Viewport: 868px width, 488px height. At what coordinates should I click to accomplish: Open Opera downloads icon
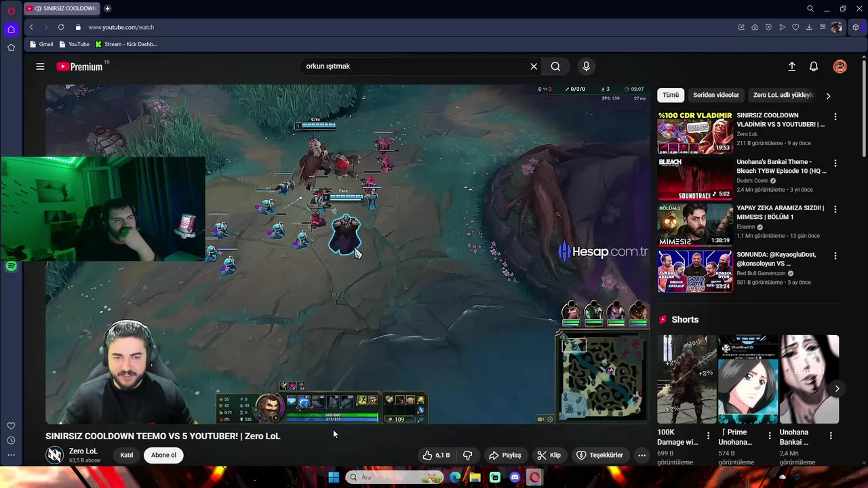809,27
